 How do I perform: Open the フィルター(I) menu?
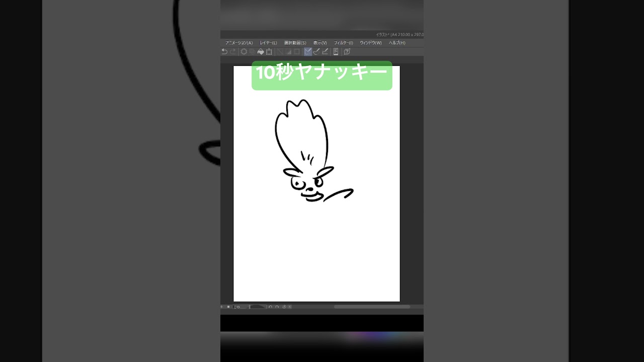[345, 43]
